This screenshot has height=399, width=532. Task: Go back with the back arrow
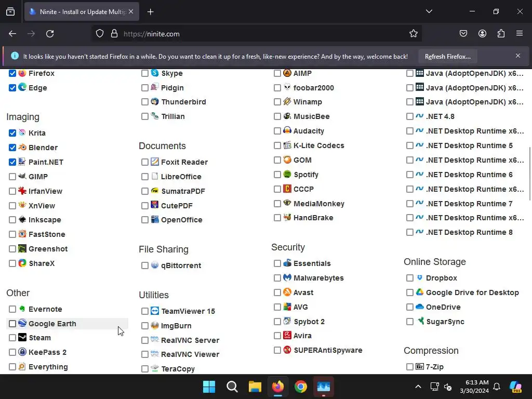(x=12, y=34)
